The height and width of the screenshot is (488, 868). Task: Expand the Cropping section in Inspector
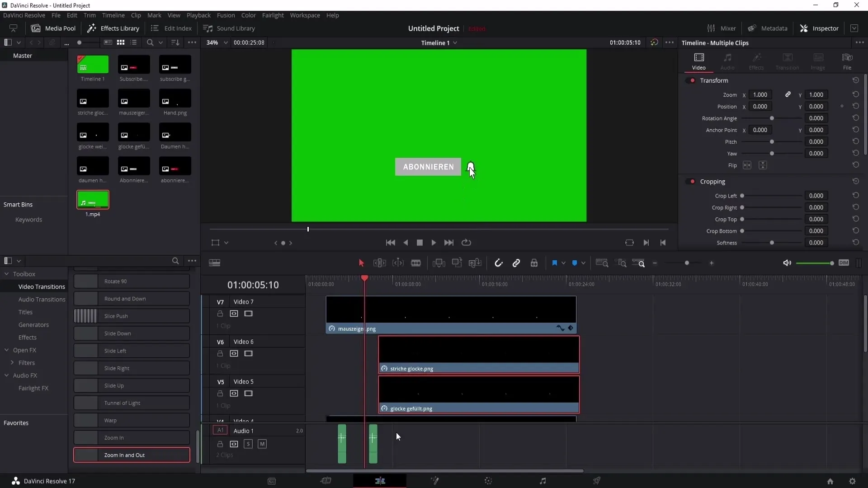point(713,181)
